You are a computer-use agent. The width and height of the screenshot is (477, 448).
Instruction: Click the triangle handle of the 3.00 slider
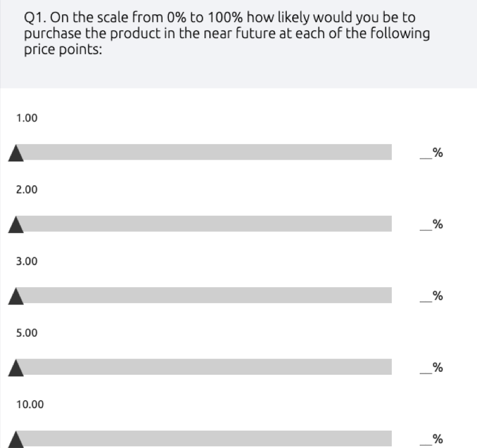click(x=16, y=296)
